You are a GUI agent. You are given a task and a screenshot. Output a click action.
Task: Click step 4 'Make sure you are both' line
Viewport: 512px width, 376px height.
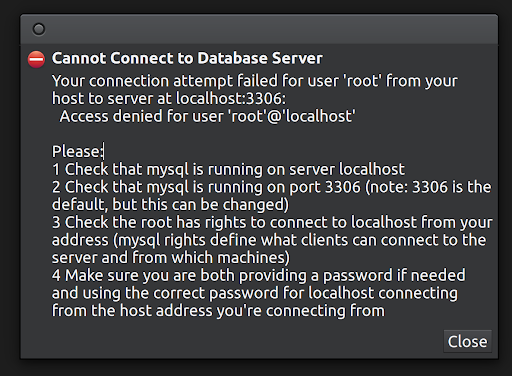tap(259, 275)
